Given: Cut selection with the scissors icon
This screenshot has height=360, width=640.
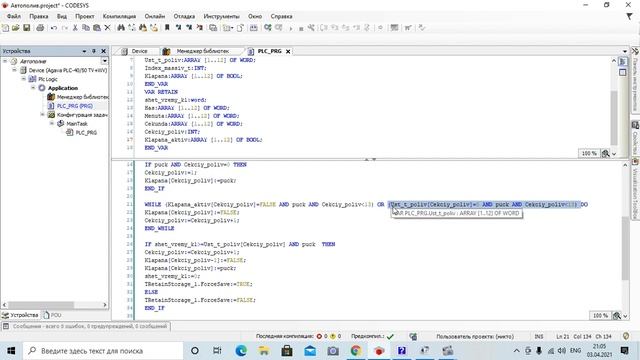Looking at the screenshot, I should 75,28.
